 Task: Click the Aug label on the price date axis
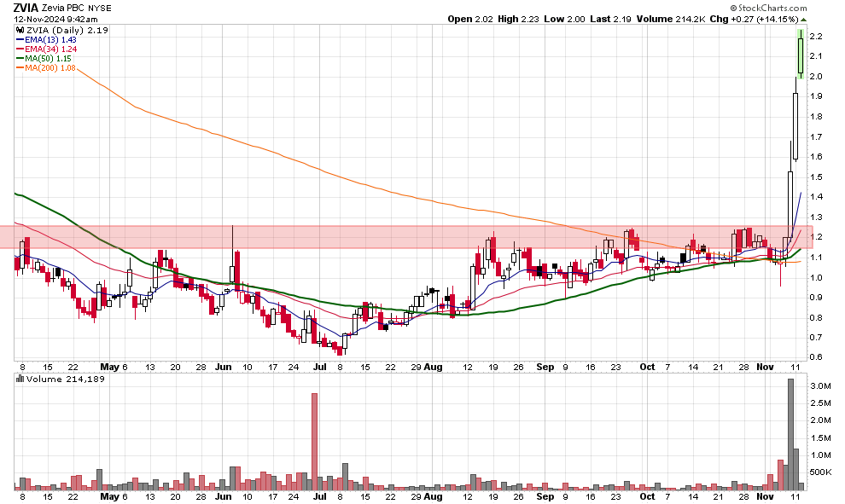pyautogui.click(x=433, y=367)
